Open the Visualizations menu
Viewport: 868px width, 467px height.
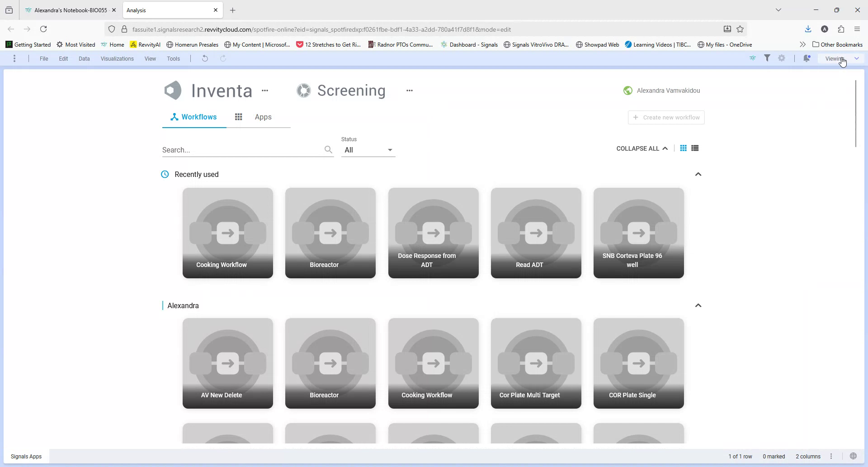pos(117,58)
